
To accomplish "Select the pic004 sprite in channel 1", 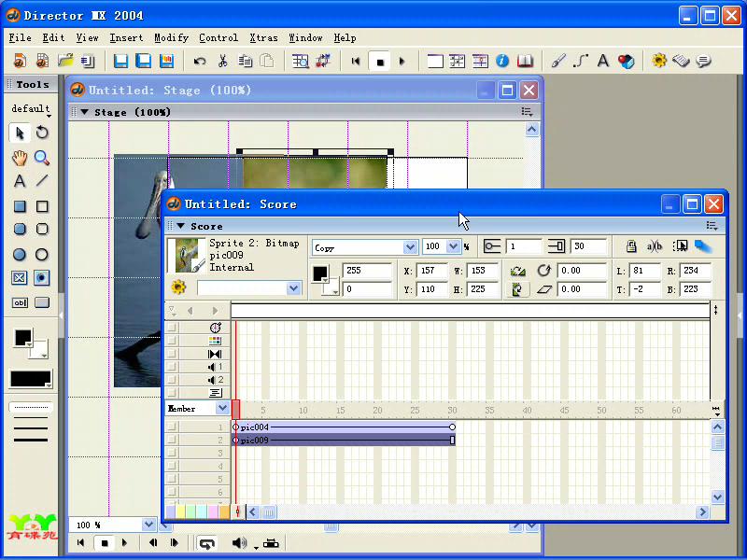I will (344, 427).
